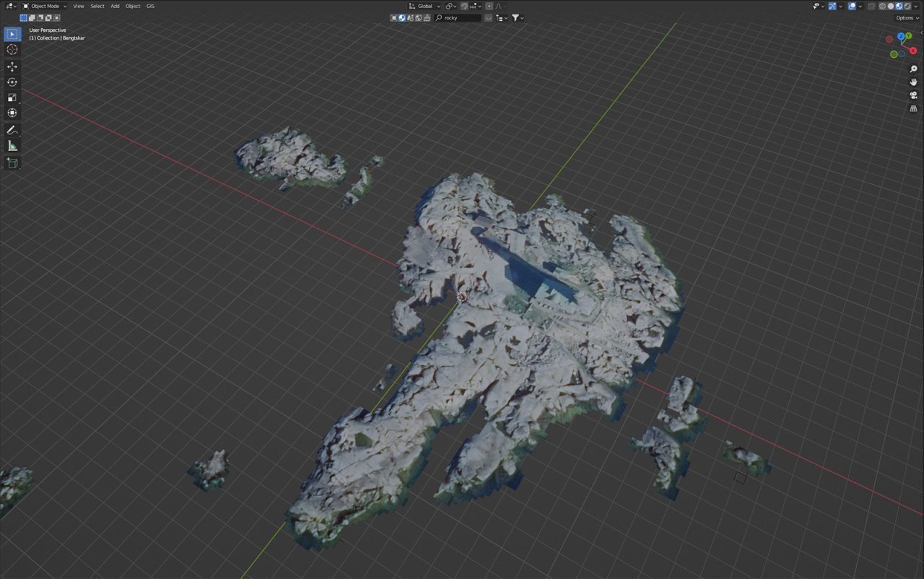Toggle snapping magnet

click(x=465, y=6)
